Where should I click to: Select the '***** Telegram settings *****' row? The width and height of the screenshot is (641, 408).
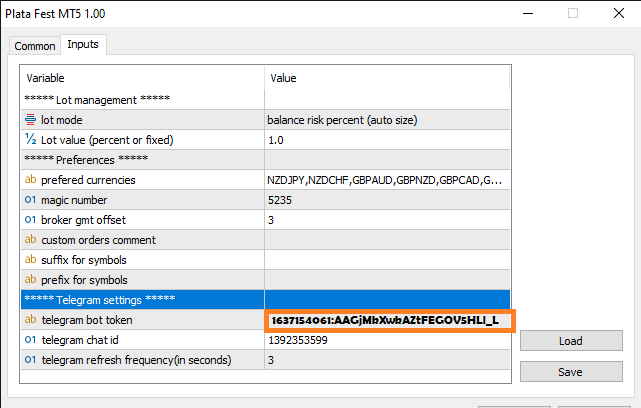pos(265,300)
